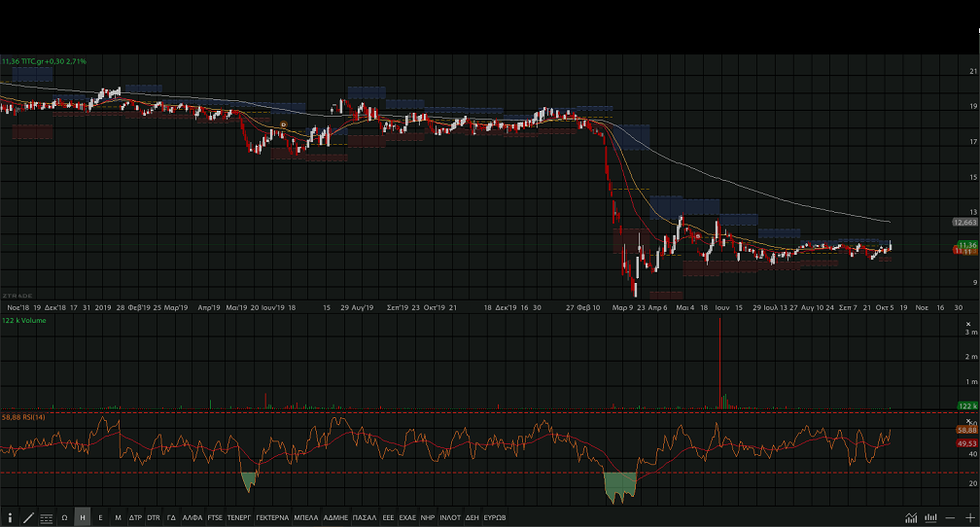Image resolution: width=980 pixels, height=527 pixels.
Task: Click the Ω symbol icon
Action: coord(65,518)
